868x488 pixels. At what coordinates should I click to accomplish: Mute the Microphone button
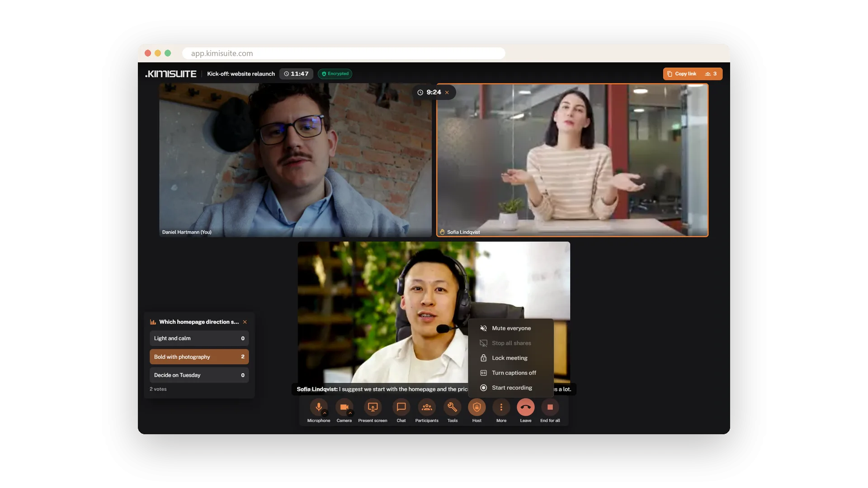coord(319,407)
